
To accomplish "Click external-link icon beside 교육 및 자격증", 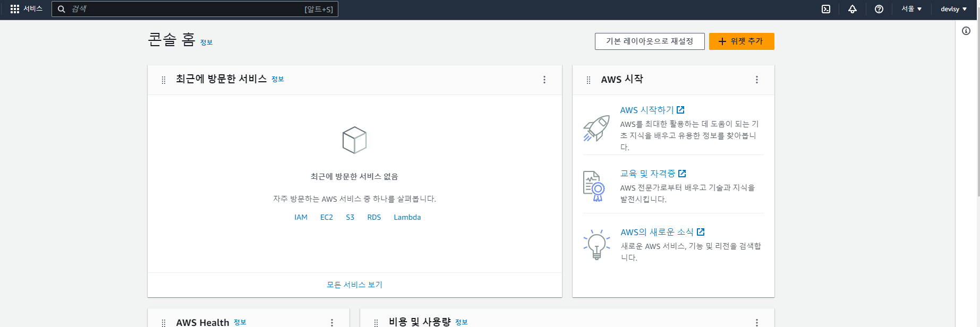I will click(682, 174).
